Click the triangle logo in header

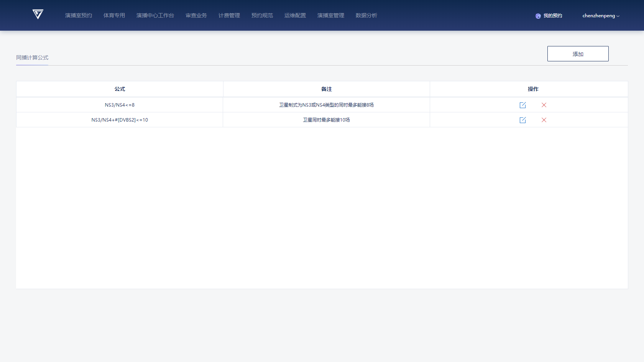pyautogui.click(x=38, y=15)
